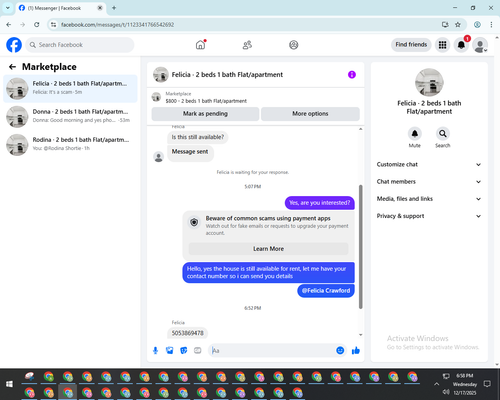Click the Facebook logo
The width and height of the screenshot is (500, 400).
(x=14, y=45)
